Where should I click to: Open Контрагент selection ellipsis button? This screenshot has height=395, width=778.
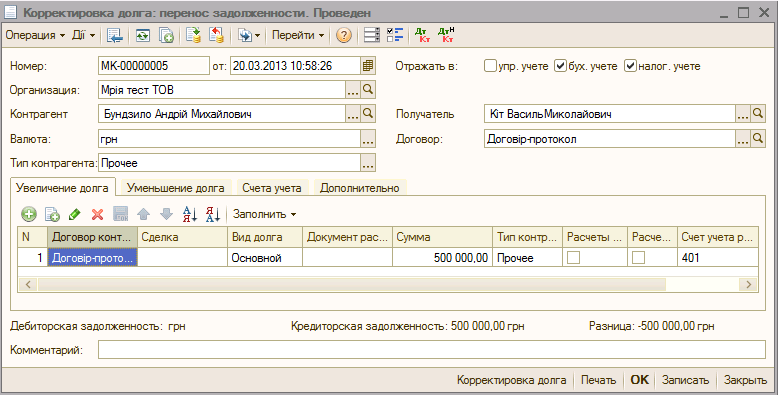[x=352, y=114]
